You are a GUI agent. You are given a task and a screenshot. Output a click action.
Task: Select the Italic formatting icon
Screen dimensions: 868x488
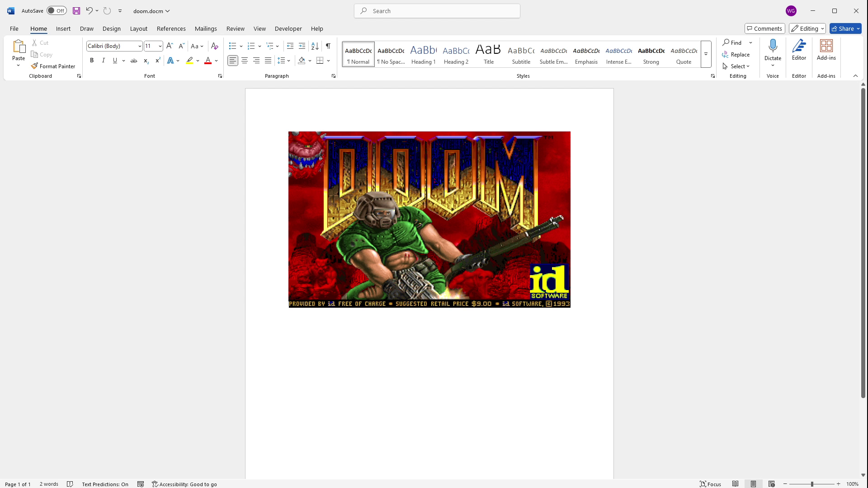[x=103, y=60]
